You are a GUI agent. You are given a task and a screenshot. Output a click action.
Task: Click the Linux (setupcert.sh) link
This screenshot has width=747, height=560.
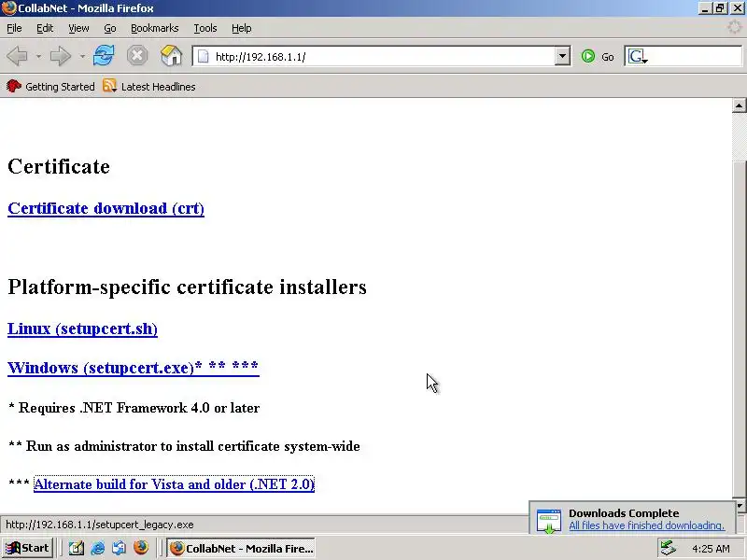[82, 329]
